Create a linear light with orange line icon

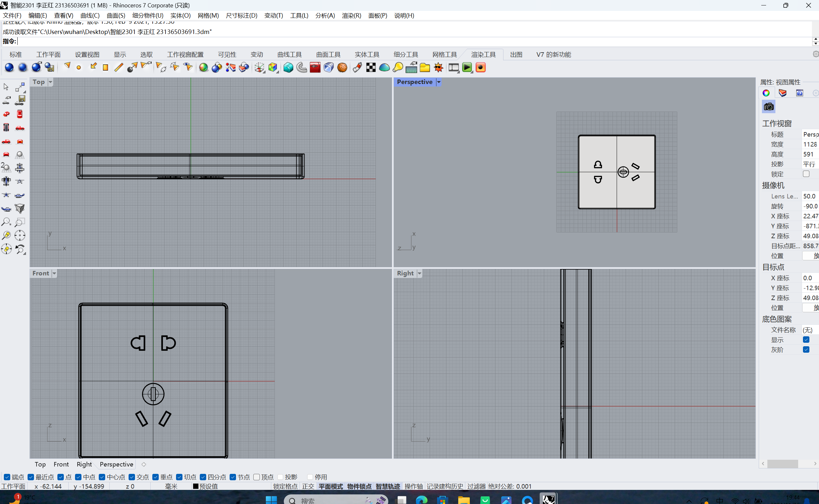119,68
